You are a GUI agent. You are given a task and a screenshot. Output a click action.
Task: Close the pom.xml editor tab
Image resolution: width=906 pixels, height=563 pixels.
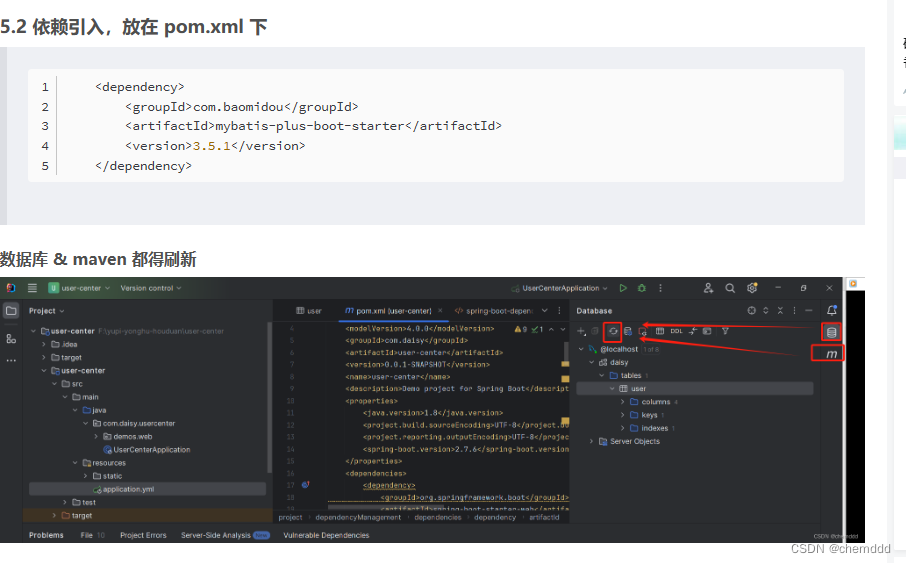(440, 310)
